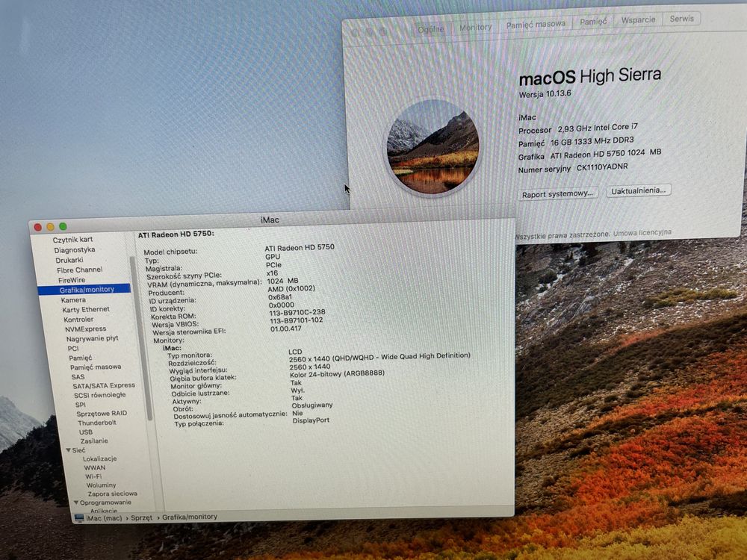Collapse the Oprogramowanie section in sidebar

tap(76, 503)
